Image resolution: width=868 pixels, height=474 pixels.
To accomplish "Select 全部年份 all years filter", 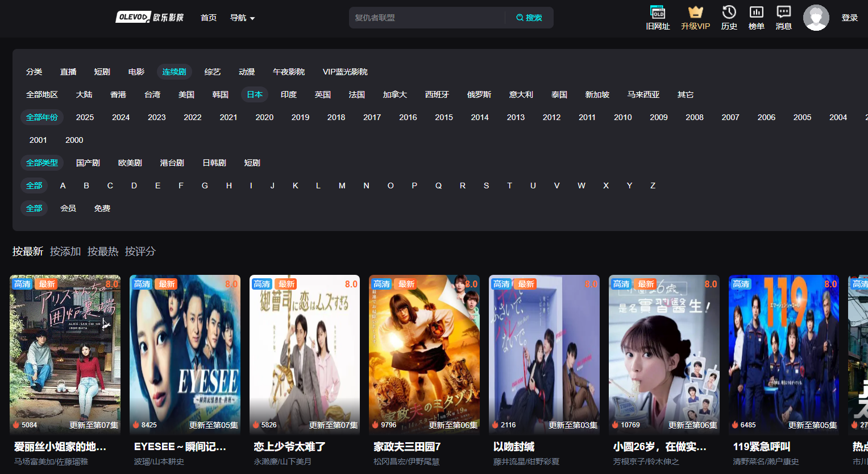I will (42, 117).
